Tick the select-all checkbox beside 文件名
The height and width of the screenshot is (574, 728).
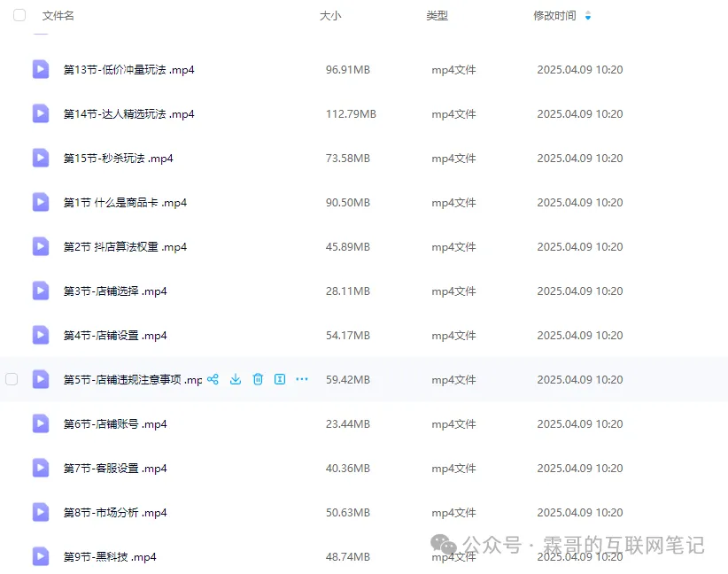[19, 15]
